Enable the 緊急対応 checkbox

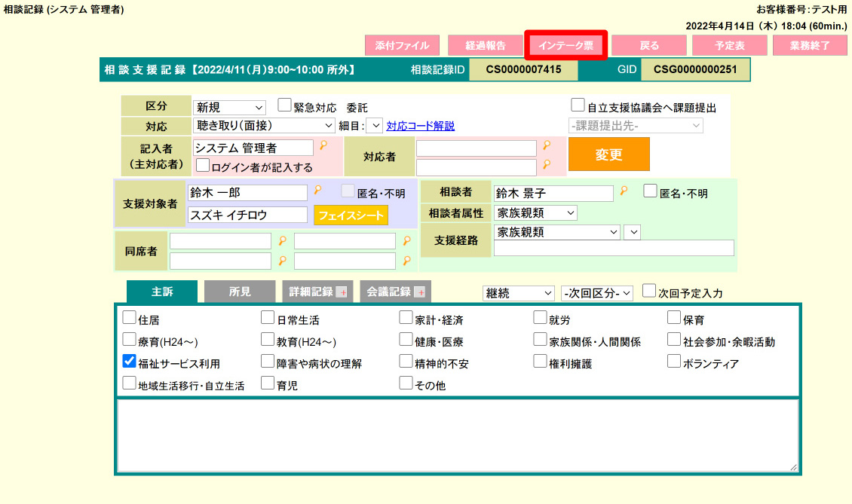[x=283, y=106]
